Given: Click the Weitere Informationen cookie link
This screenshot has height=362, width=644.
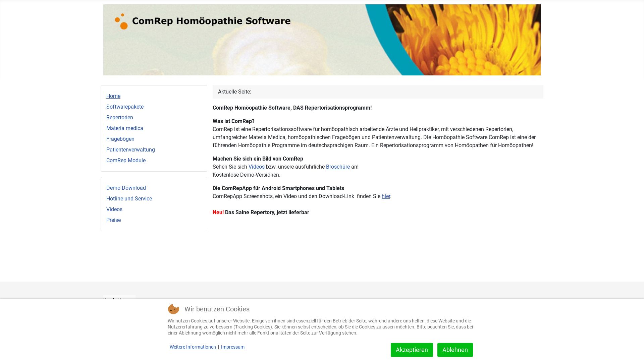Looking at the screenshot, I should point(193,347).
